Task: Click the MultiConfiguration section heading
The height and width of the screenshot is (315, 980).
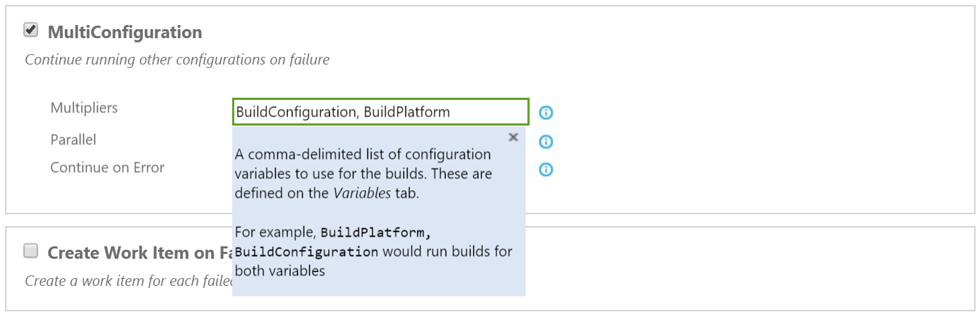Action: pyautogui.click(x=125, y=32)
